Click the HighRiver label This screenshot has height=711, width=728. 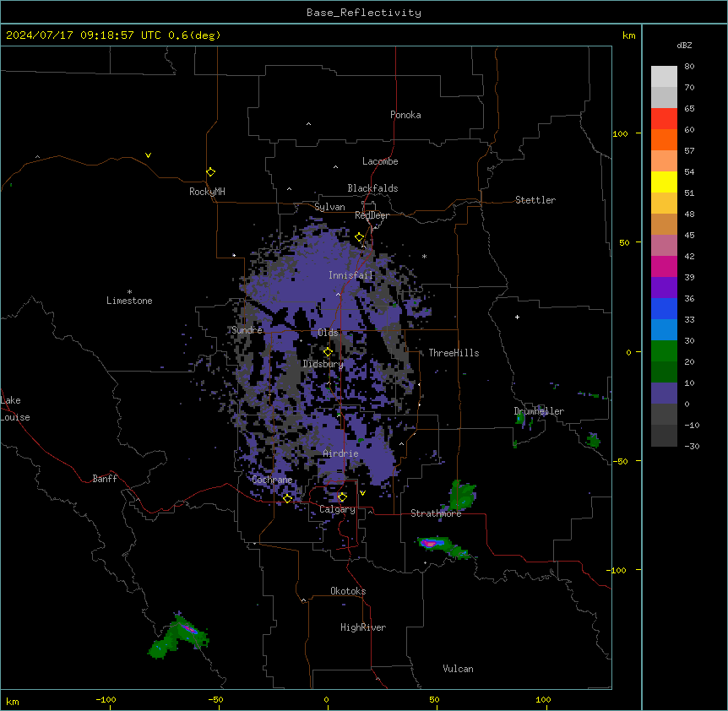coord(363,627)
